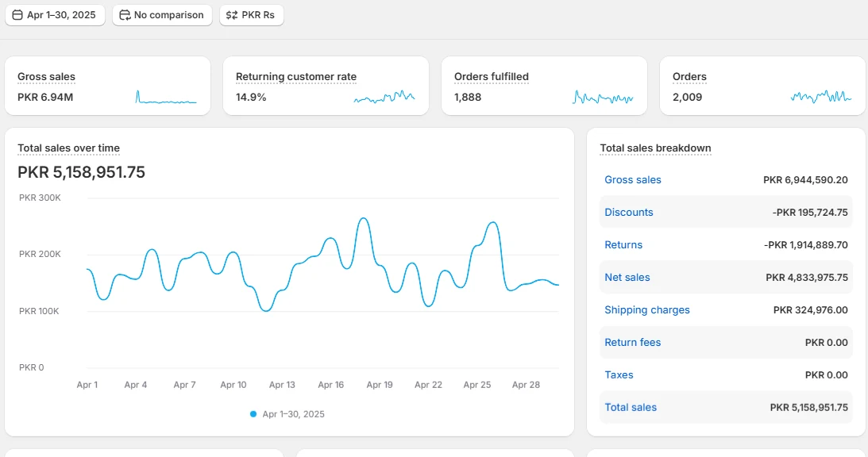The width and height of the screenshot is (868, 457).
Task: Open the Total sales breakdown report title
Action: pos(655,148)
